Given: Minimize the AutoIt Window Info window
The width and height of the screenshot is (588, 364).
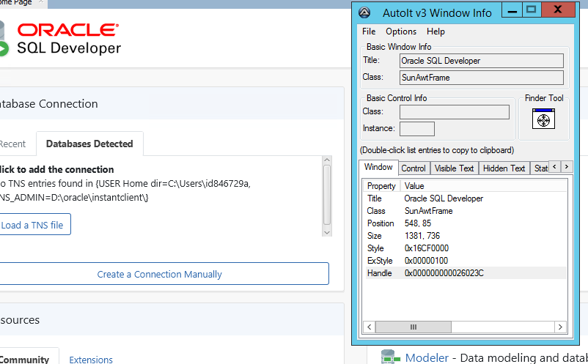Looking at the screenshot, I should coord(512,10).
